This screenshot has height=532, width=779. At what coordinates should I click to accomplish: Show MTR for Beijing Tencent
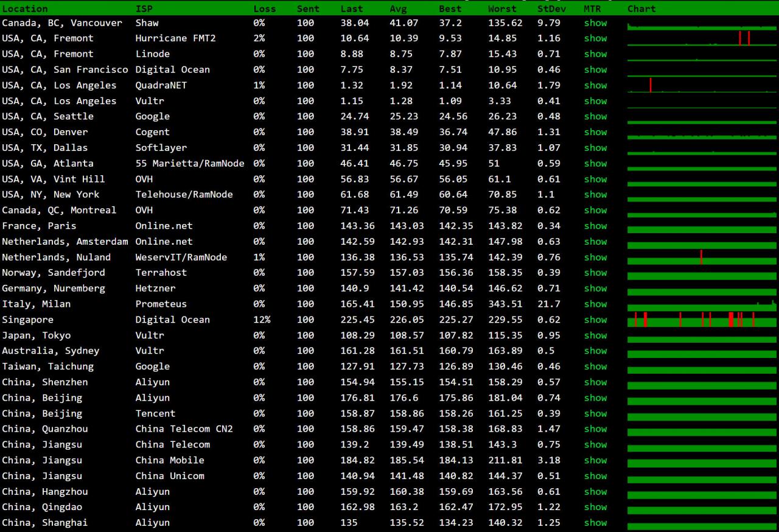[595, 413]
